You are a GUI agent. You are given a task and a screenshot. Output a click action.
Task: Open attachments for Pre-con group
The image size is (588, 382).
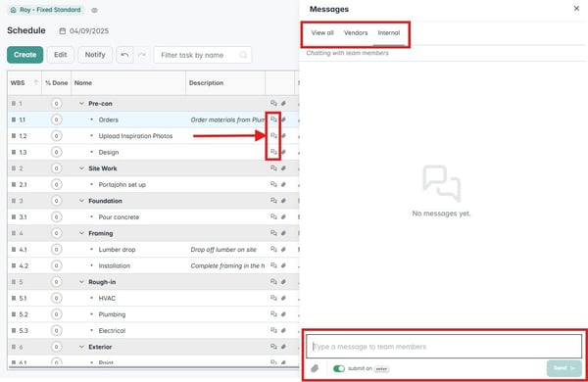pos(284,103)
